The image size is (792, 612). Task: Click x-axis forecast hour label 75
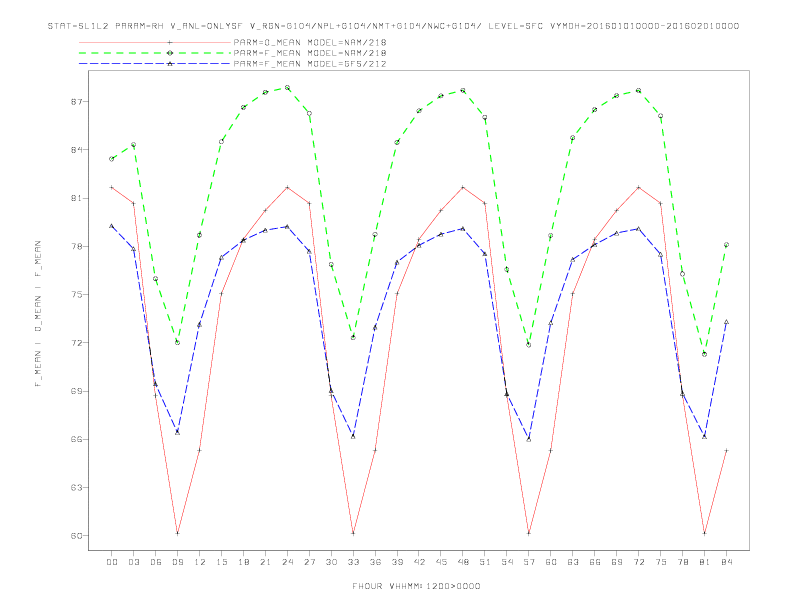pos(661,562)
